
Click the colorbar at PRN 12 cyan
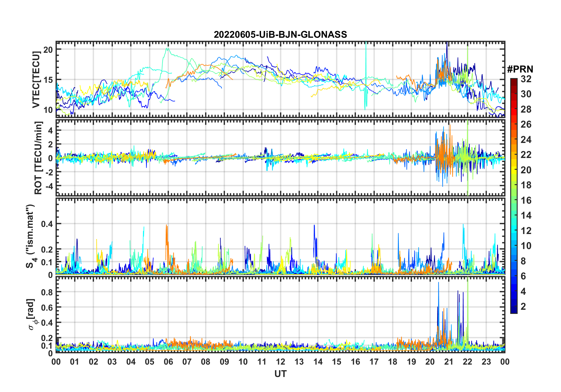(x=514, y=231)
